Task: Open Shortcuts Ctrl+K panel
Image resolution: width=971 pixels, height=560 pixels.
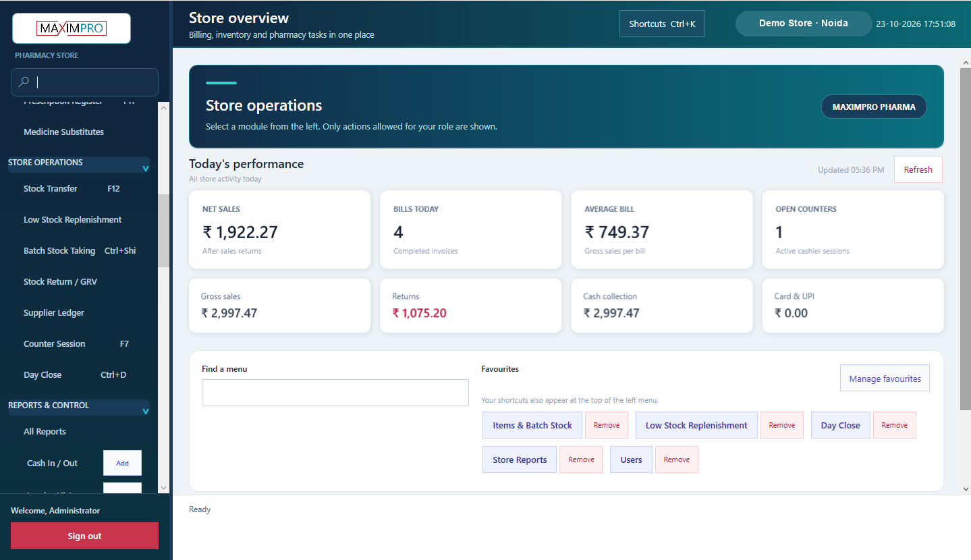Action: coord(662,24)
